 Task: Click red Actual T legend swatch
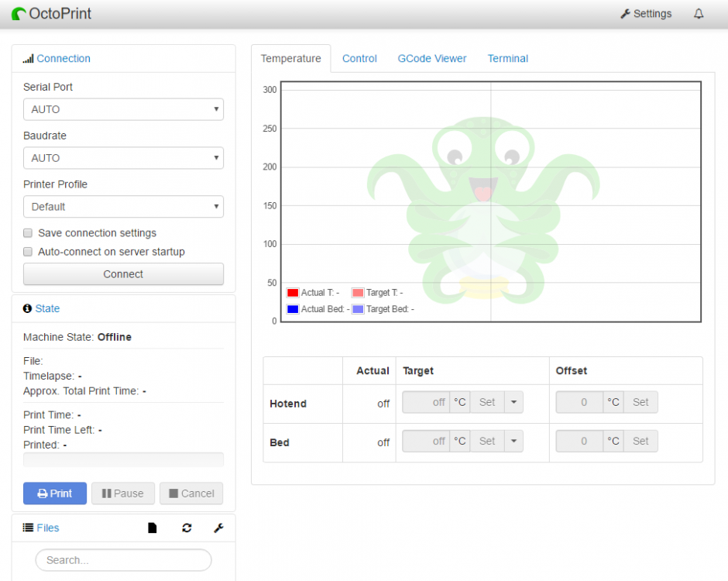293,293
